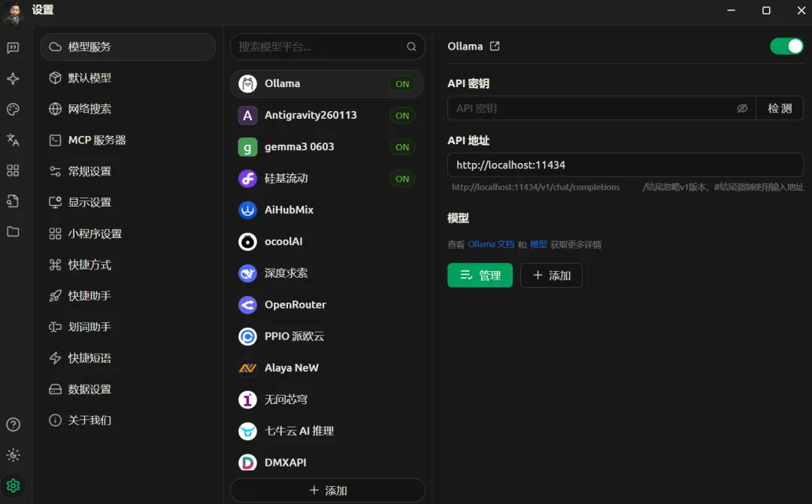Click 添加 provider button at list bottom
The image size is (812, 504).
tap(327, 490)
